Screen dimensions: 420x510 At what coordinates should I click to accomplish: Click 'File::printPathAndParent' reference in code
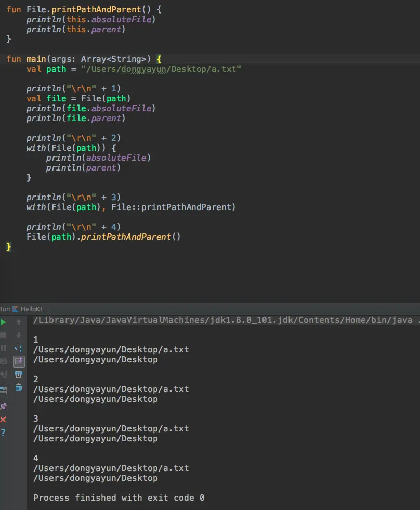[171, 207]
